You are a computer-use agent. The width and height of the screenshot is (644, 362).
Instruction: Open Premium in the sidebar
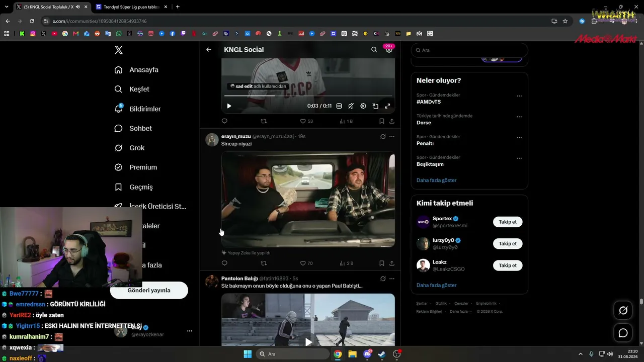click(135, 167)
